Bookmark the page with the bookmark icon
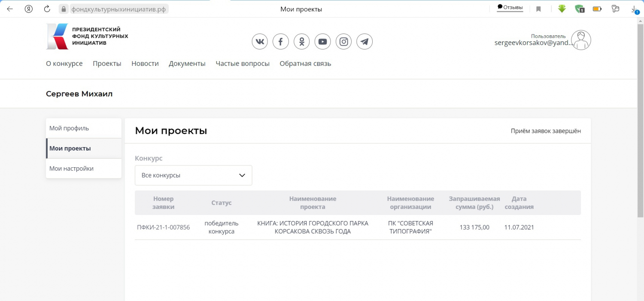The height and width of the screenshot is (301, 644). (x=538, y=9)
